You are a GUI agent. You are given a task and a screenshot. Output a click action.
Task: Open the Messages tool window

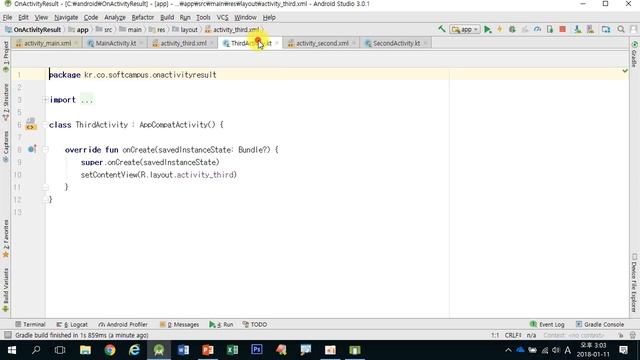[179, 324]
